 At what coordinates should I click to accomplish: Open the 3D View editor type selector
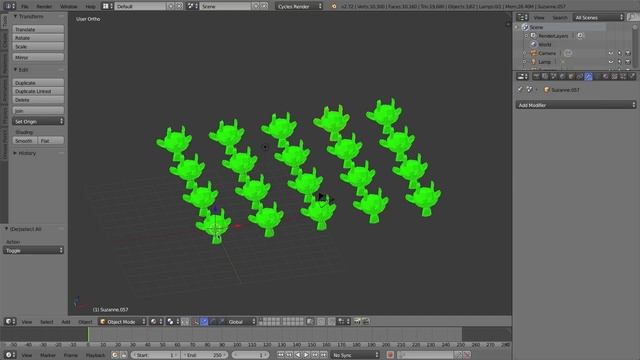(10, 322)
